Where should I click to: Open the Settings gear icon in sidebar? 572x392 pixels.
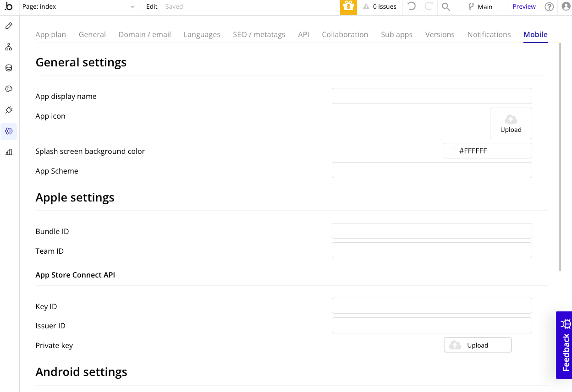9,131
